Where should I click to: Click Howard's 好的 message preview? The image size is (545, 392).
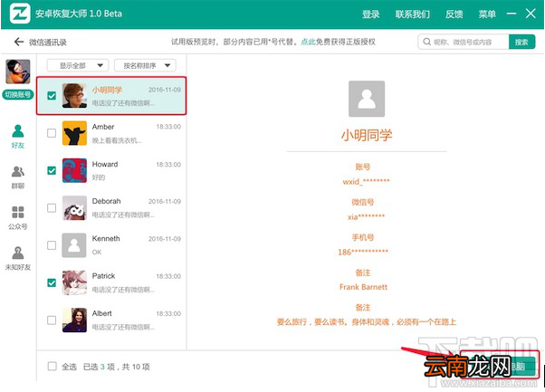click(x=99, y=177)
